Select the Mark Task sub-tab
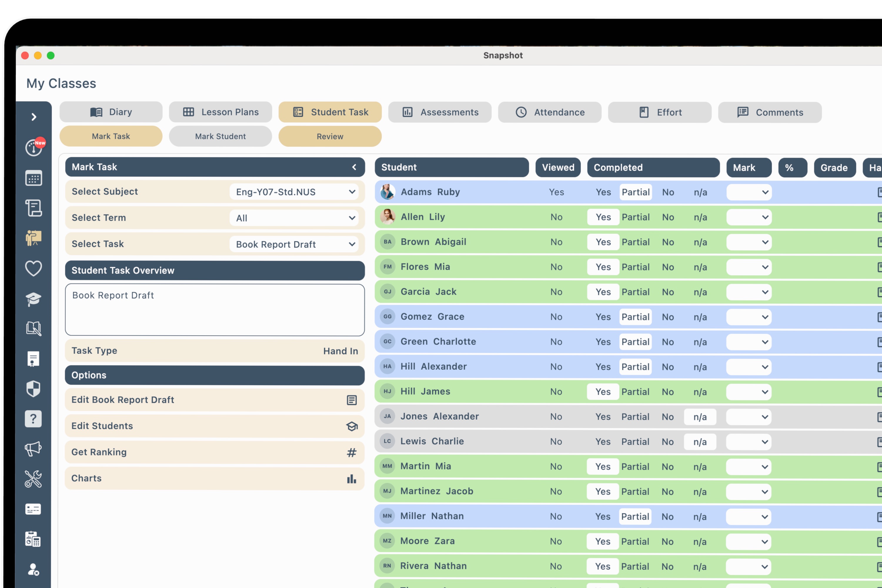This screenshot has width=882, height=588. (111, 136)
